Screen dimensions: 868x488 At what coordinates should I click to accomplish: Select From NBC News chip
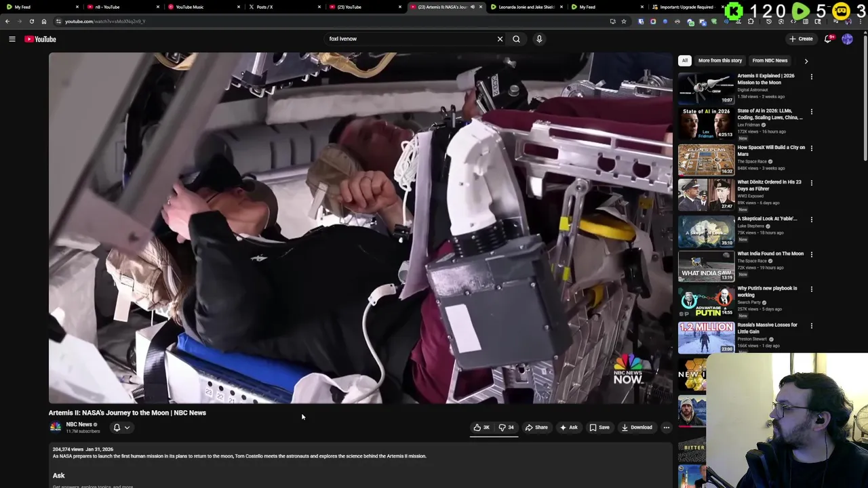[x=770, y=60]
